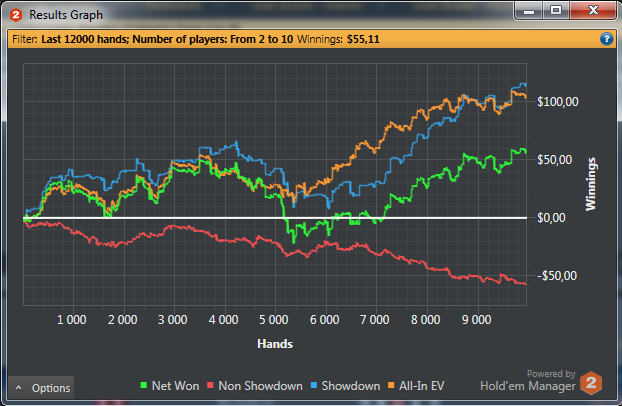Toggle the All-In EV legend entry
The image size is (622, 406).
[x=416, y=386]
